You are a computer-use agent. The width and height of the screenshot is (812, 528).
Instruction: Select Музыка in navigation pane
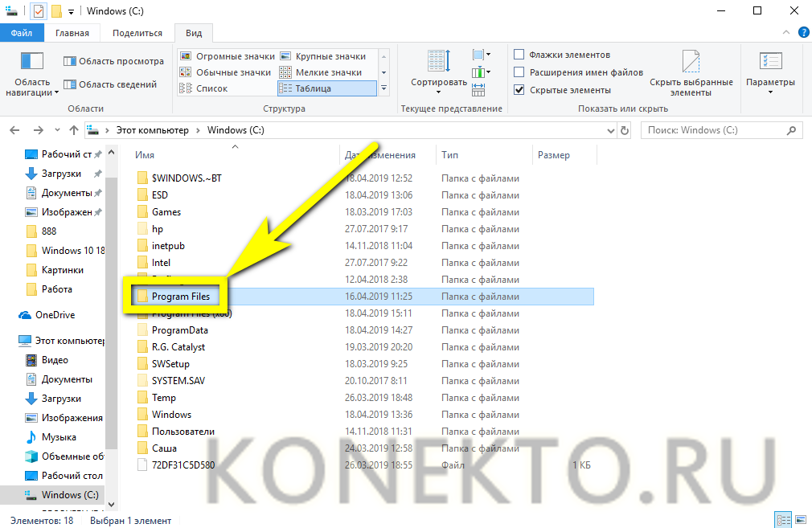pos(51,437)
